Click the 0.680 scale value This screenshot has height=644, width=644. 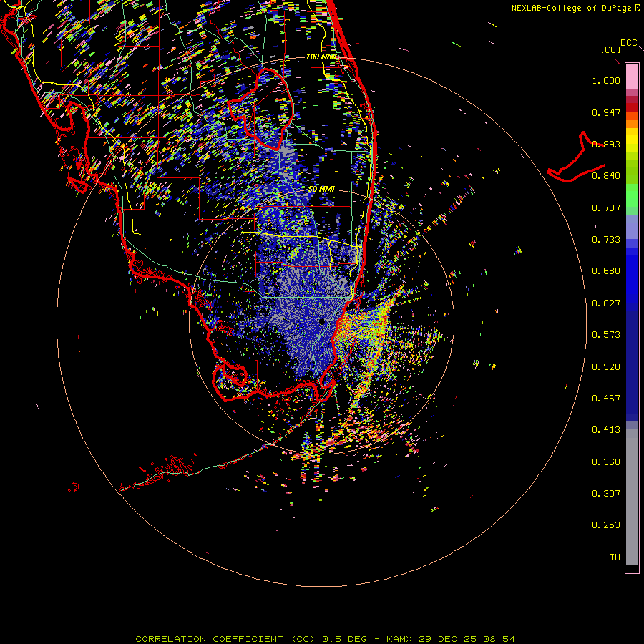(x=606, y=271)
